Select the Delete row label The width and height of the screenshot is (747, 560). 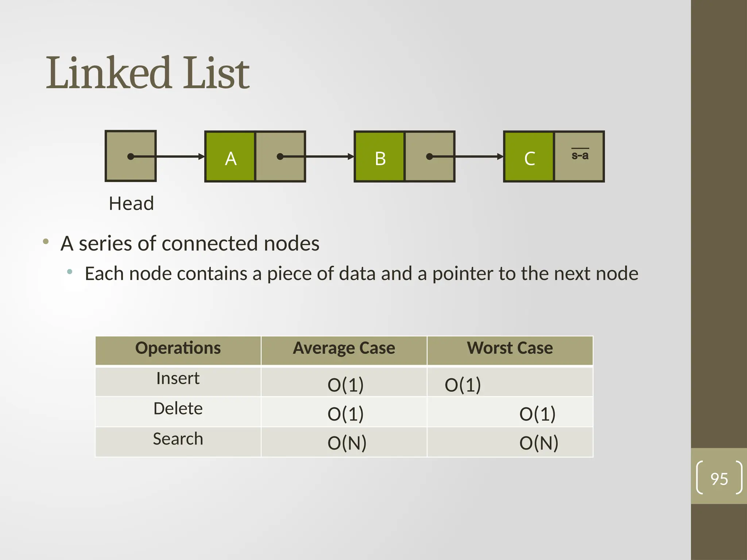pyautogui.click(x=178, y=409)
